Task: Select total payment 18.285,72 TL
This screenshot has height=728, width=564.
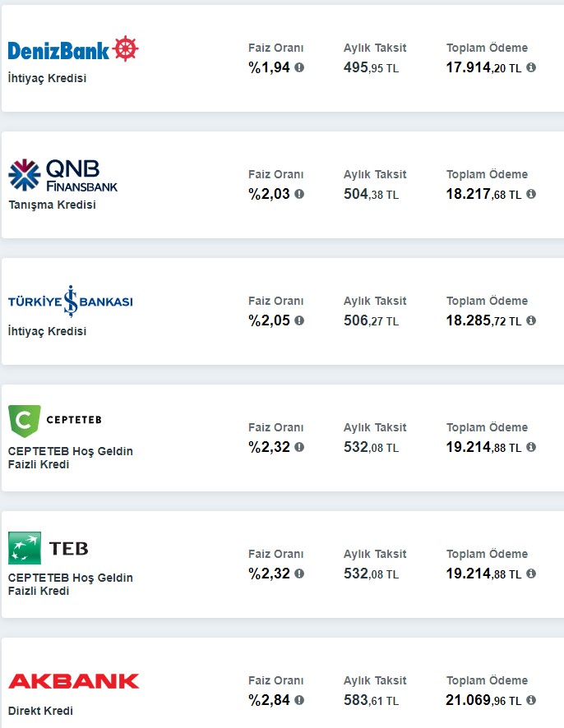Action: point(483,320)
